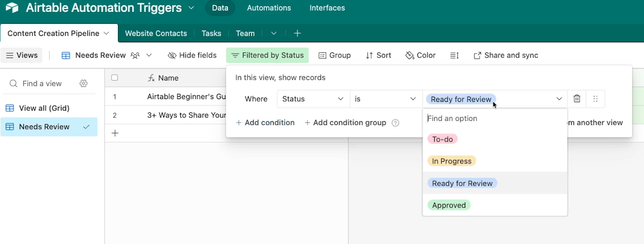Choose the To-do option
The width and height of the screenshot is (644, 244).
pos(442,139)
